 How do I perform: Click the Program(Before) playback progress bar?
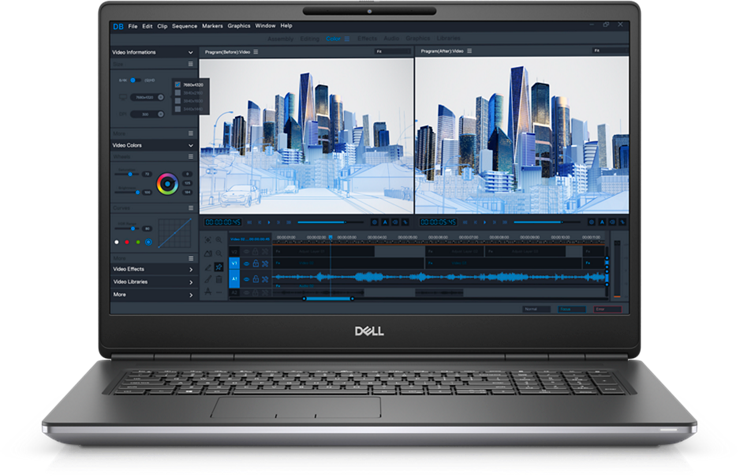click(331, 222)
